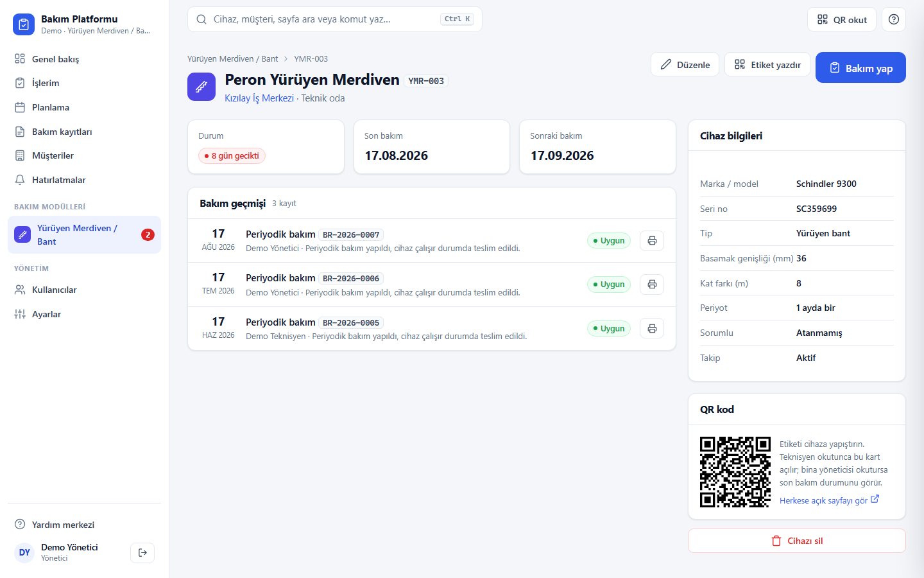Click the Bakım yap button
Screen dimensions: 924x578
(x=860, y=67)
